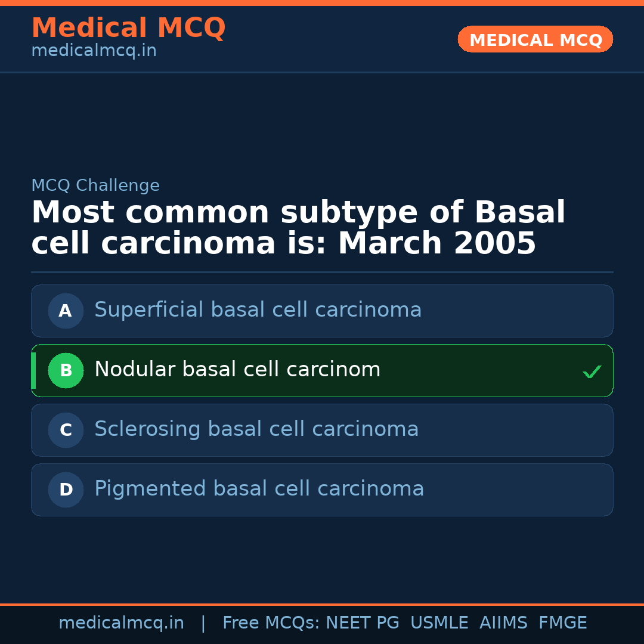644x644 pixels.
Task: Open the medicalmcq.in link in the footer
Action: tap(121, 623)
